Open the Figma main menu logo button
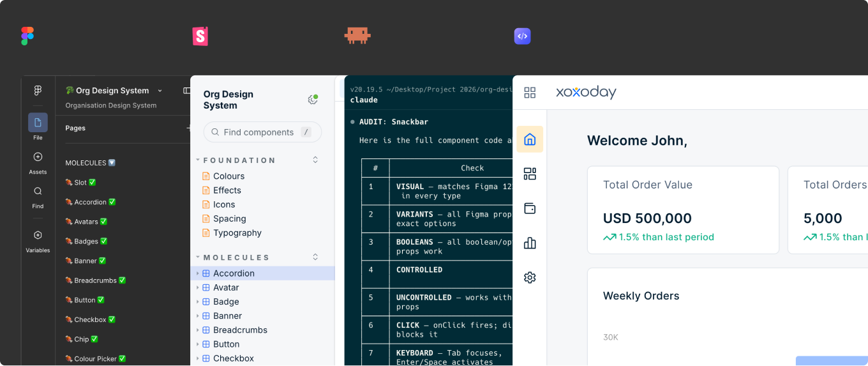The width and height of the screenshot is (868, 366). pos(38,91)
